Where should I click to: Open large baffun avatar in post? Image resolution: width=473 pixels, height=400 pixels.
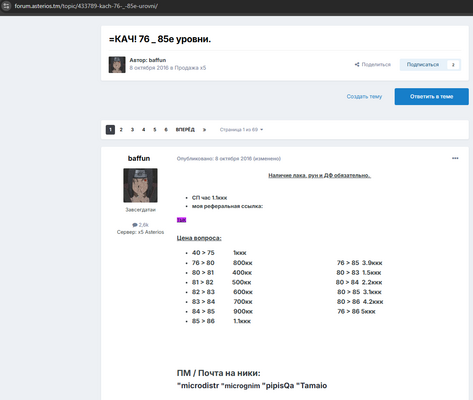tap(140, 185)
